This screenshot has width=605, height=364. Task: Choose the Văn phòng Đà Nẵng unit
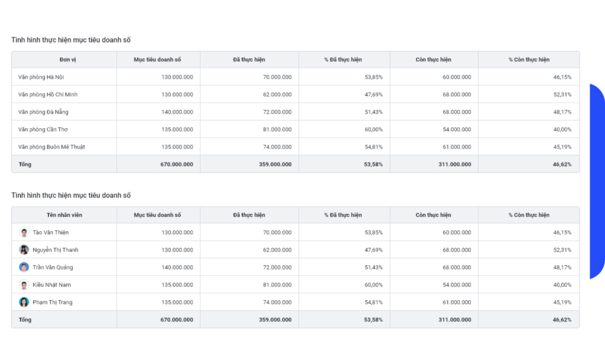(44, 112)
